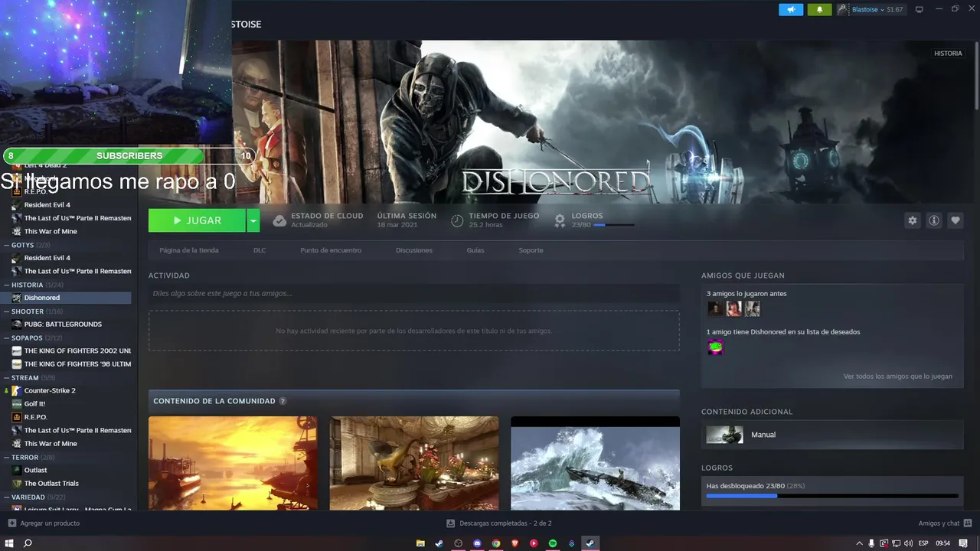The width and height of the screenshot is (980, 551).
Task: Add Dishonored to favorites with heart icon
Action: coord(955,220)
